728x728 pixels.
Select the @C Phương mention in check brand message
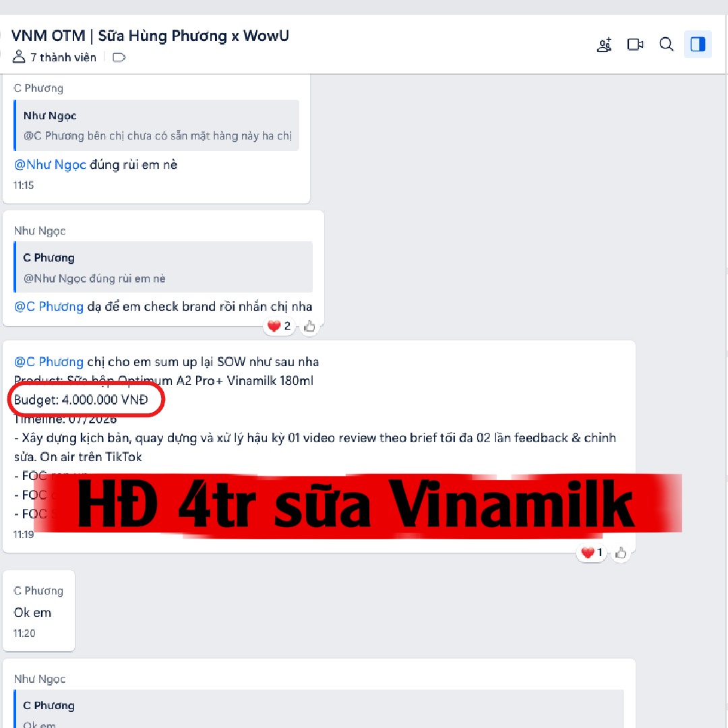pos(49,307)
